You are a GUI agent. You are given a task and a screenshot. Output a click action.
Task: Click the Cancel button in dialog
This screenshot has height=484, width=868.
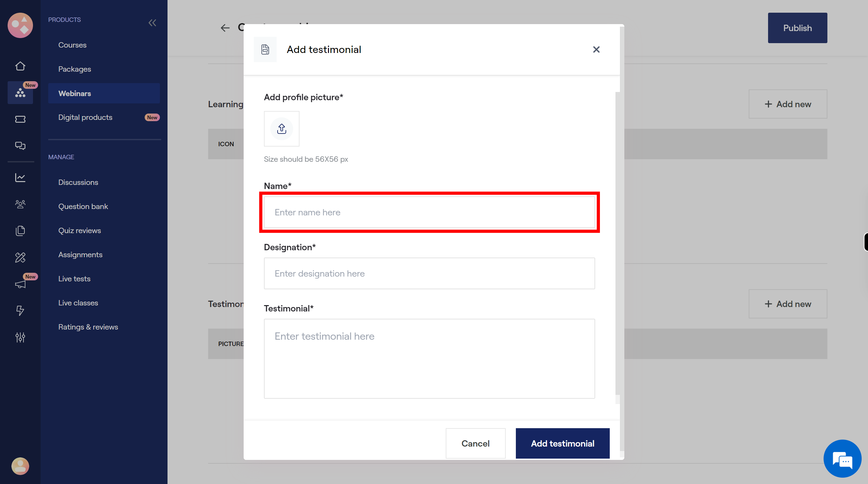pos(476,443)
